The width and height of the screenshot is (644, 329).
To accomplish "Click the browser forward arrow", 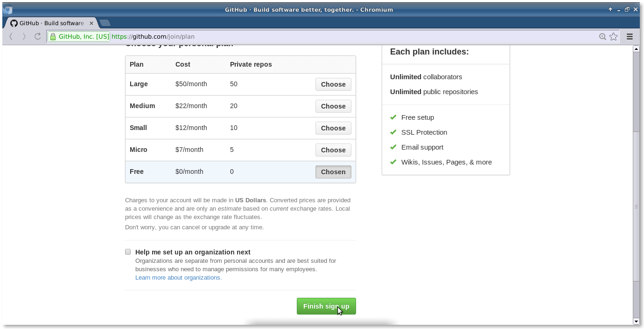I will coord(24,36).
